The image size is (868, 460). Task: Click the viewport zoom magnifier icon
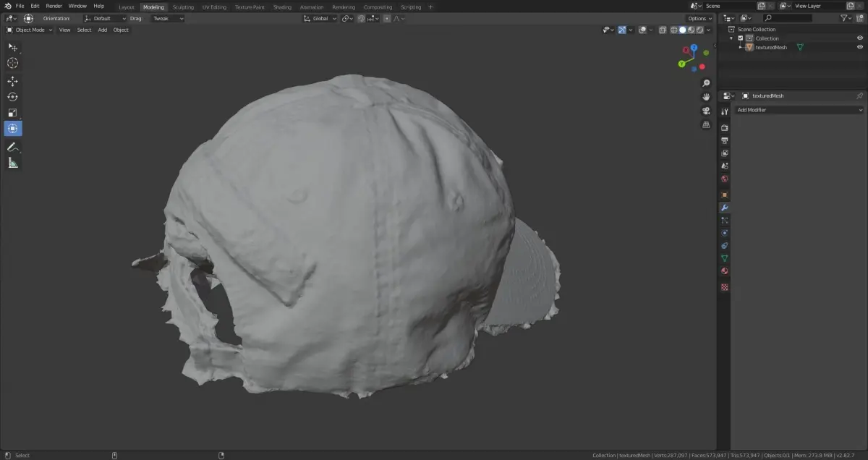point(706,83)
